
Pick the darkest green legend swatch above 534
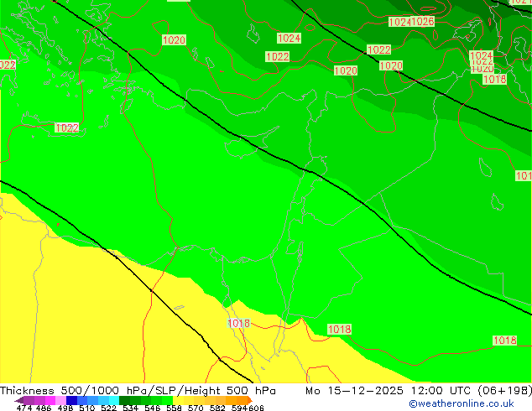point(124,400)
